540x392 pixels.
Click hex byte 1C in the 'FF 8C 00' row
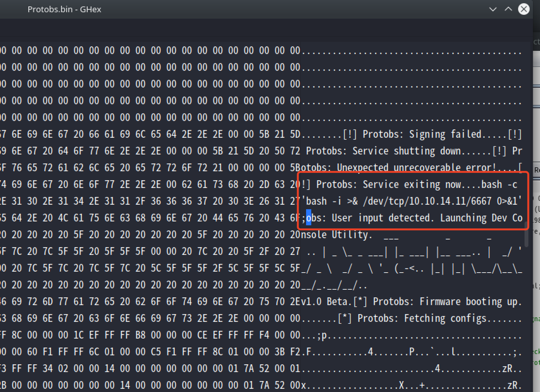tap(78, 335)
